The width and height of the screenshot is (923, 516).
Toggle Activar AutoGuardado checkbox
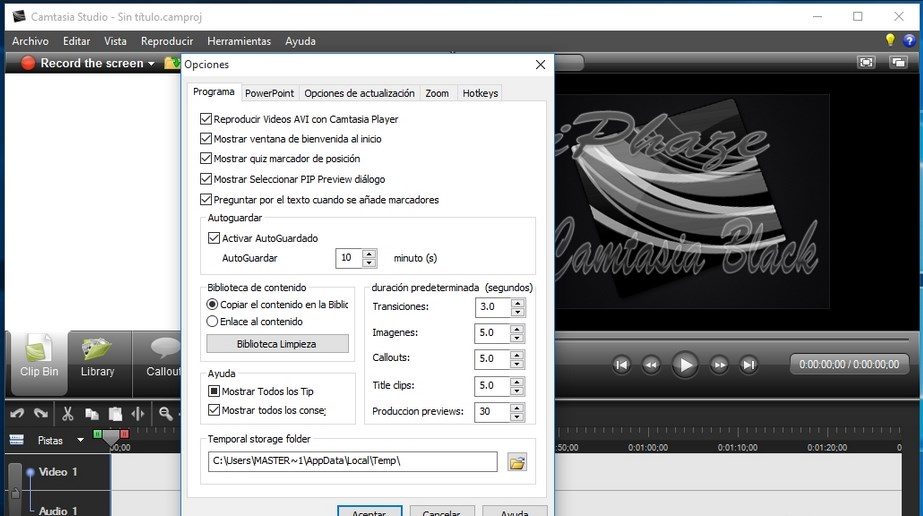(x=214, y=238)
